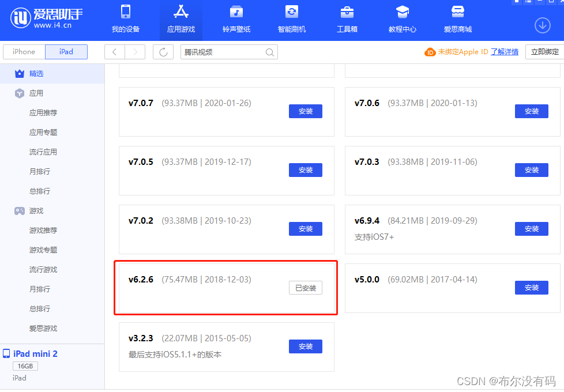Image resolution: width=564 pixels, height=392 pixels.
Task: Click the 应用 cube icon in the sidebar
Action: tap(20, 93)
